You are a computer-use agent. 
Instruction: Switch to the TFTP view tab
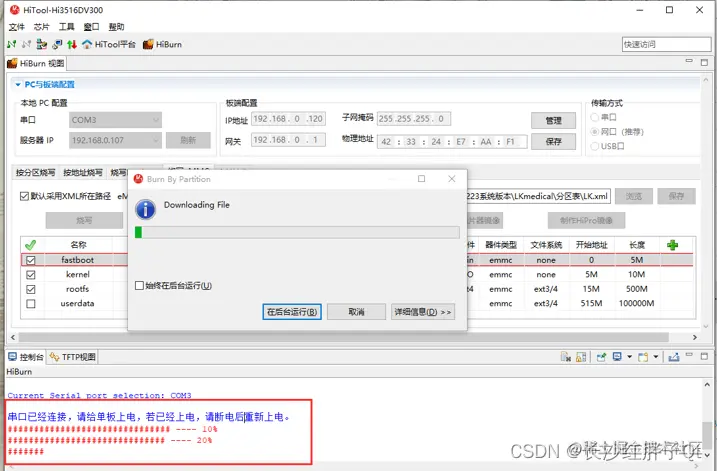click(73, 357)
